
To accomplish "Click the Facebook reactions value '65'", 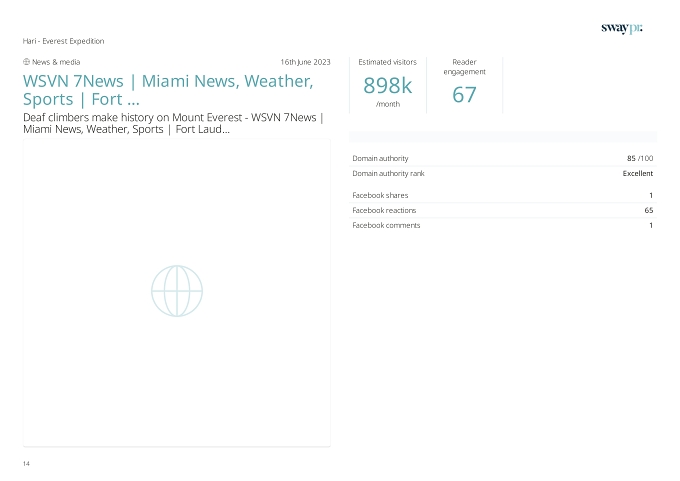I will 649,210.
